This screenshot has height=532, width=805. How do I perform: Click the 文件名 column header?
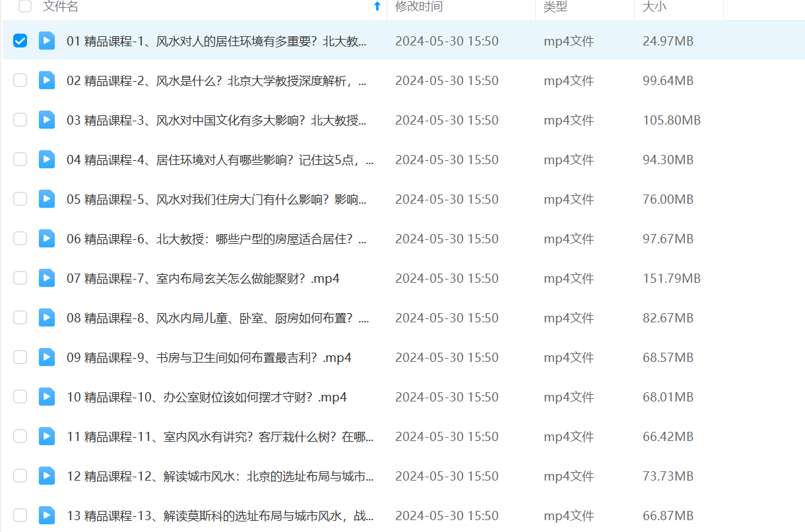click(x=60, y=7)
